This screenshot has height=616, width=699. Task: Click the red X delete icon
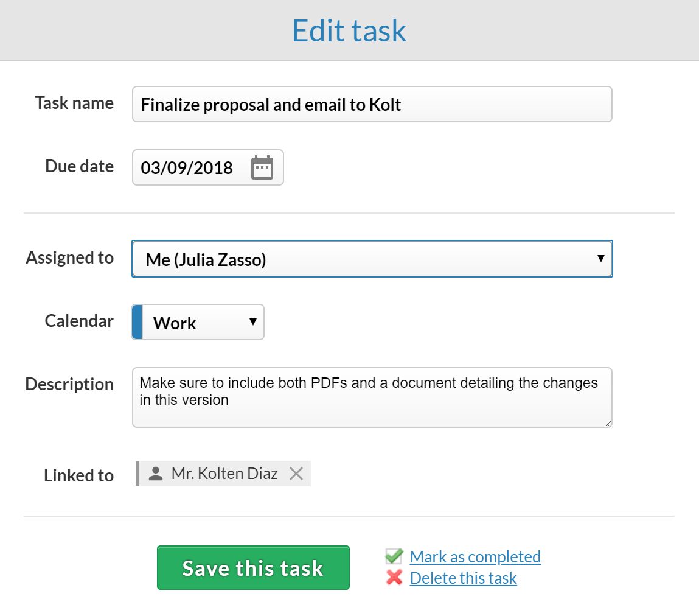pos(394,577)
